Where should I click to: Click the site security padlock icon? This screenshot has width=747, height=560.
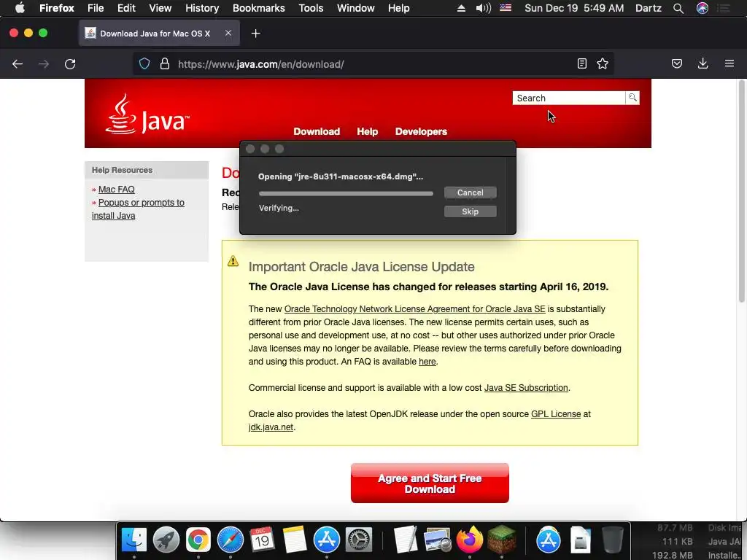[x=165, y=64]
